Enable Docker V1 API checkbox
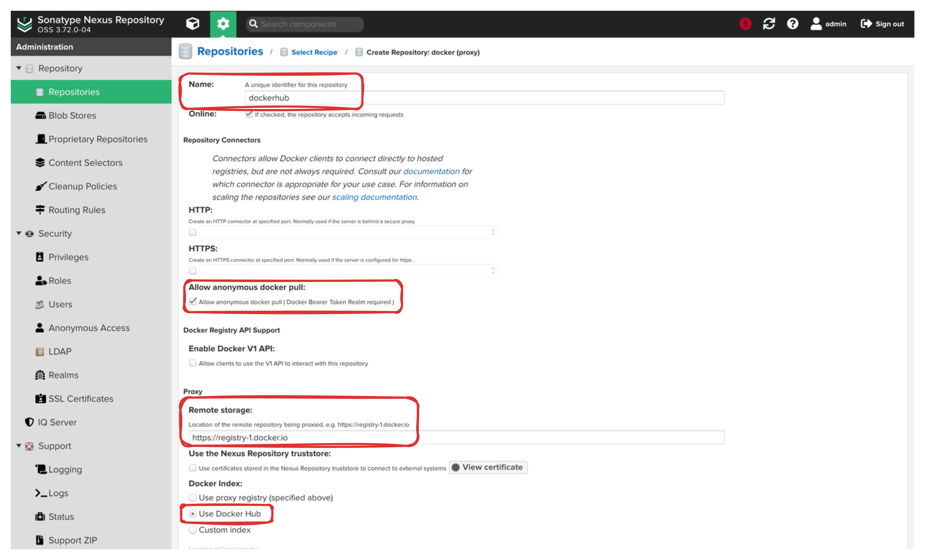 pos(192,363)
